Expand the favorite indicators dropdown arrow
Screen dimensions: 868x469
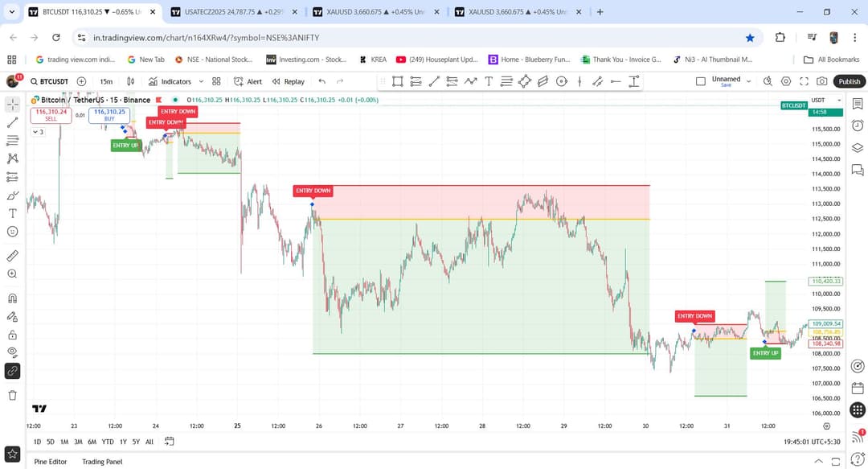coord(201,81)
